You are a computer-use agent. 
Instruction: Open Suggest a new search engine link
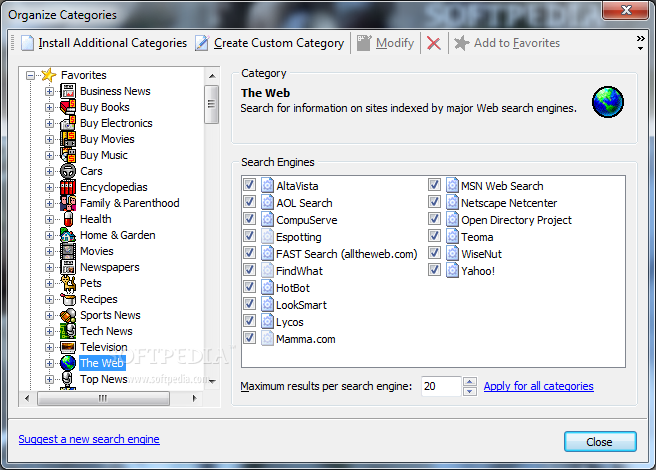coord(89,439)
